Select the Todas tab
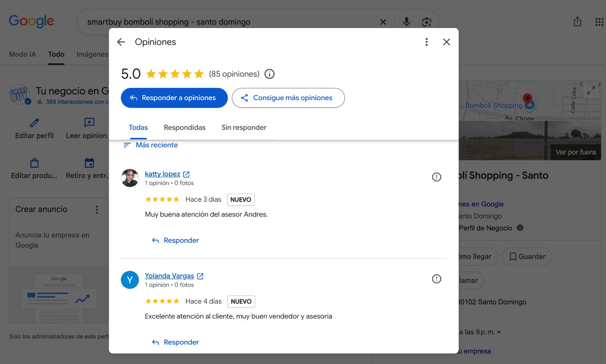The width and height of the screenshot is (606, 364). 138,128
